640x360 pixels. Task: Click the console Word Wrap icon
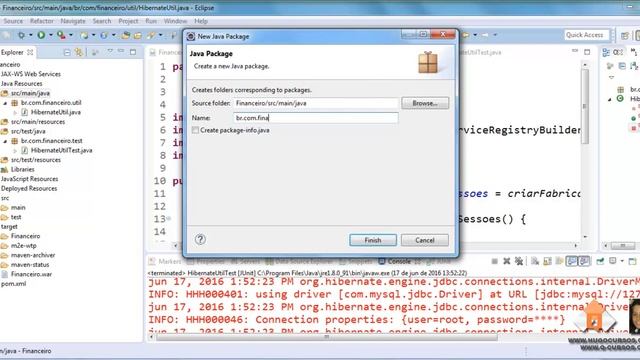coord(559,261)
